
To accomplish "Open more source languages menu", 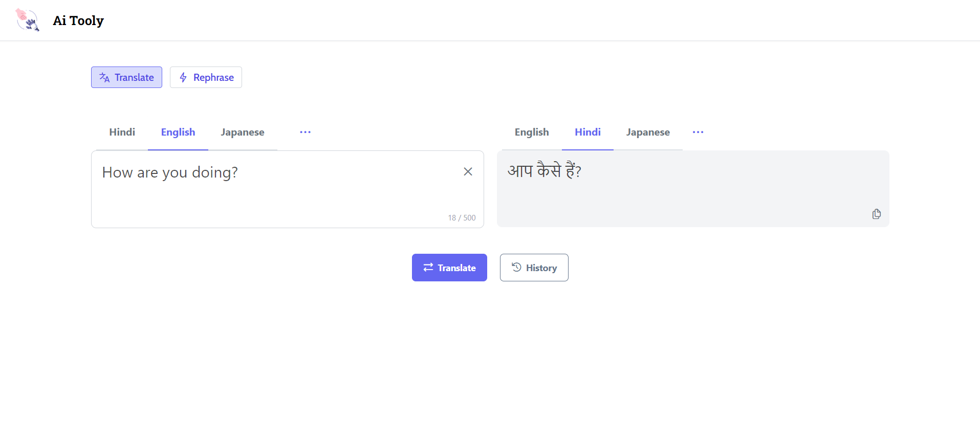I will [306, 132].
